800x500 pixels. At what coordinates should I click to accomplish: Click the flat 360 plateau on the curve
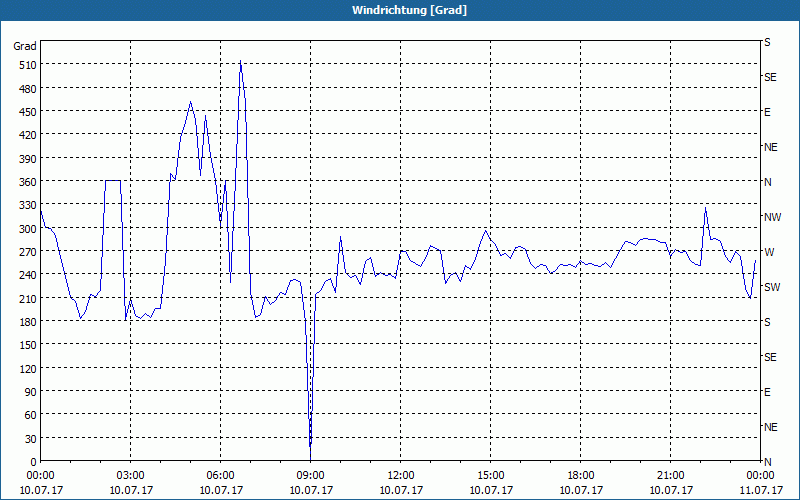[113, 181]
